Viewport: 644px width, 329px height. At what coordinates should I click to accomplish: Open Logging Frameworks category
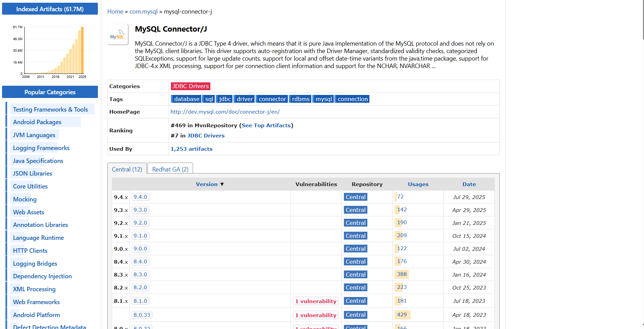41,148
